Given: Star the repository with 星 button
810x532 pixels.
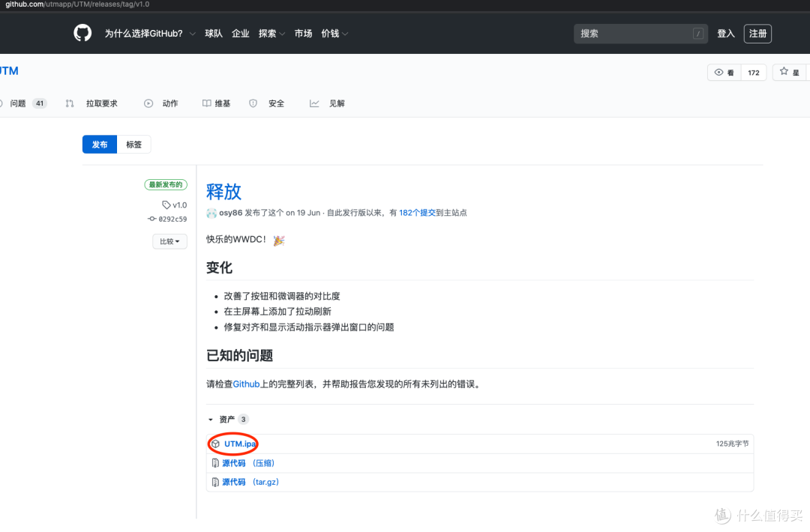Looking at the screenshot, I should 790,72.
